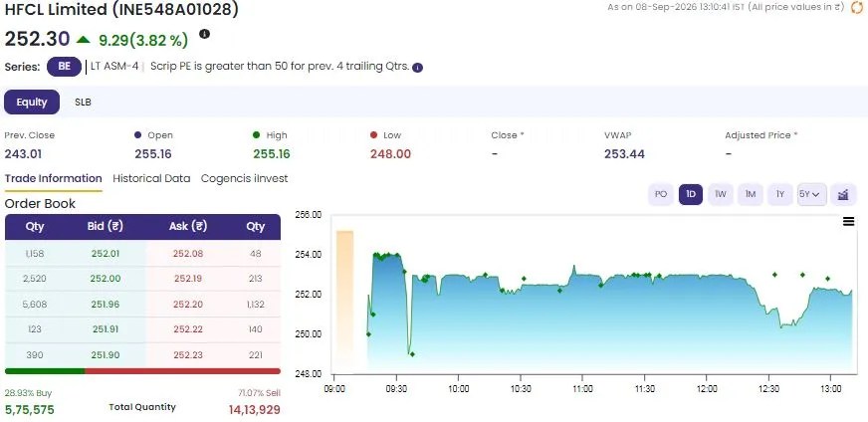Switch chart to 1Y range
The height and width of the screenshot is (422, 868).
(780, 194)
